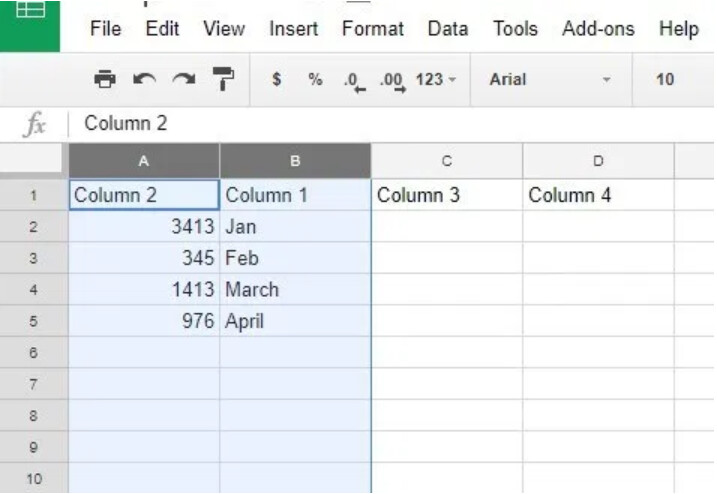Viewport: 717px width, 494px height.
Task: Open the File menu
Action: pos(105,29)
